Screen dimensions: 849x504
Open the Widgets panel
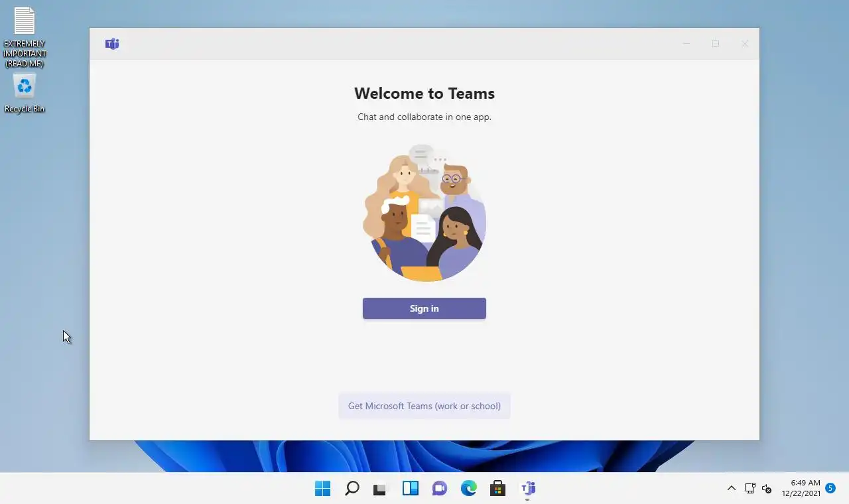click(x=411, y=489)
